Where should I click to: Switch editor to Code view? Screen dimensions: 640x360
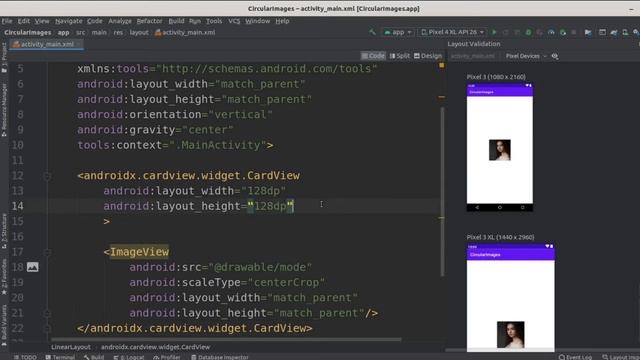coord(373,56)
